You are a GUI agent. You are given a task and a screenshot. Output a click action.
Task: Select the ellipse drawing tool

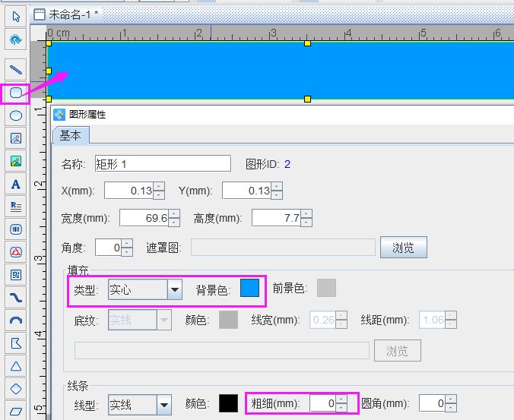(15, 115)
